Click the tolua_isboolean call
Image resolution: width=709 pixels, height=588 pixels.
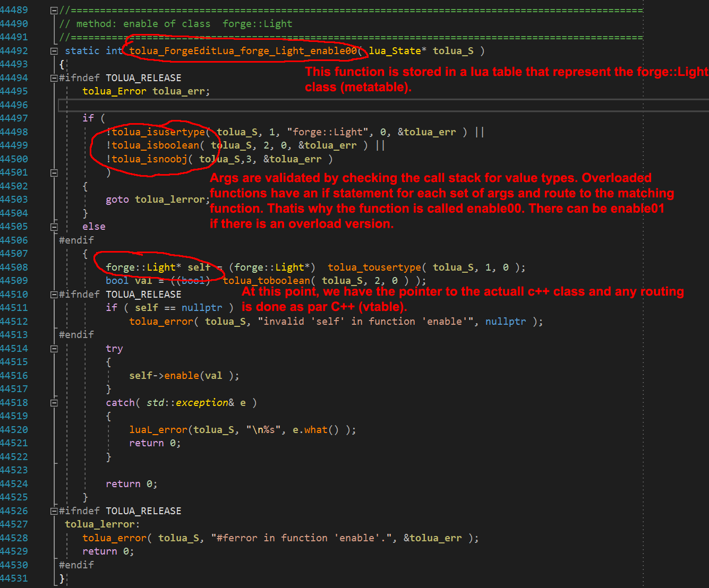tap(155, 145)
